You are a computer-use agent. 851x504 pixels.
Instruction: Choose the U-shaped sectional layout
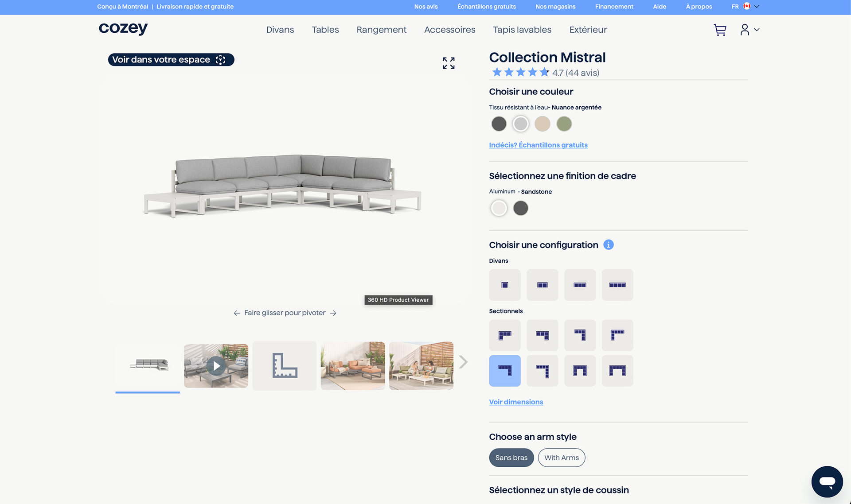(x=580, y=371)
